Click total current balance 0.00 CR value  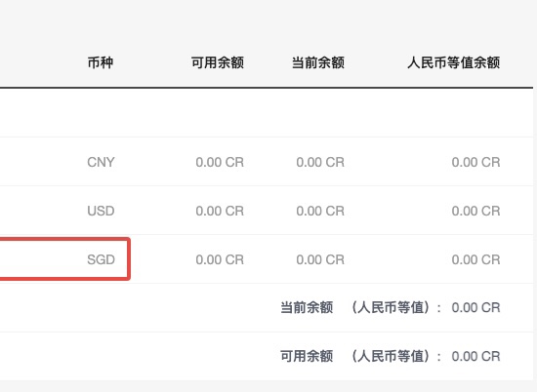coord(476,307)
